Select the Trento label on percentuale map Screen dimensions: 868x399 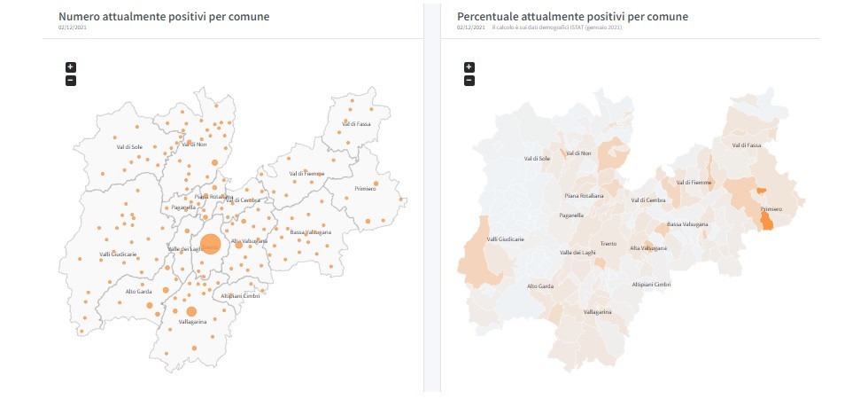[x=608, y=242]
